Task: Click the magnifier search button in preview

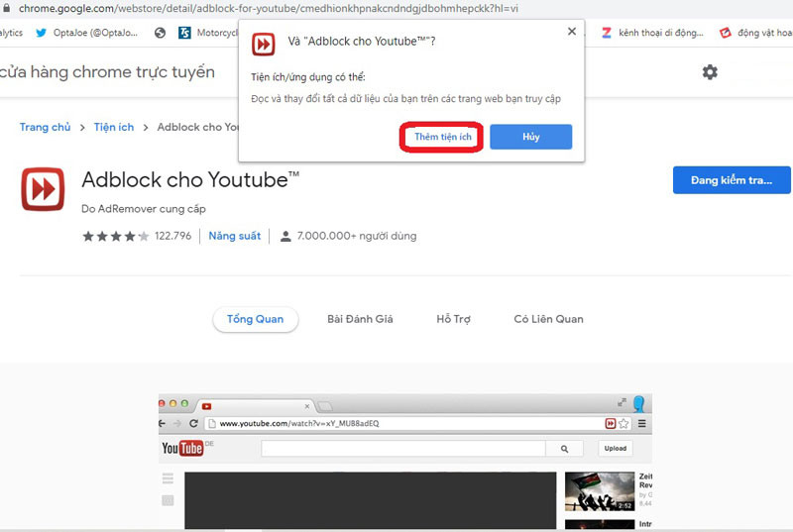Action: (x=564, y=448)
